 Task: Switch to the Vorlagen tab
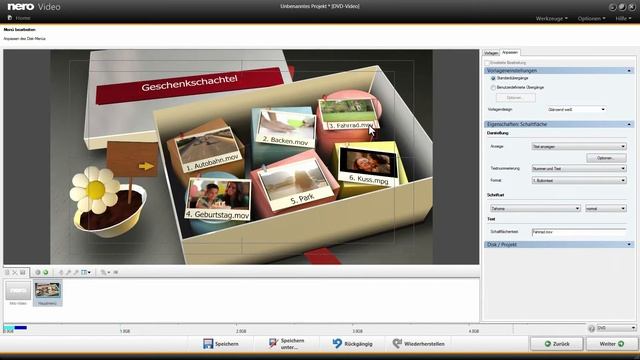(x=491, y=53)
